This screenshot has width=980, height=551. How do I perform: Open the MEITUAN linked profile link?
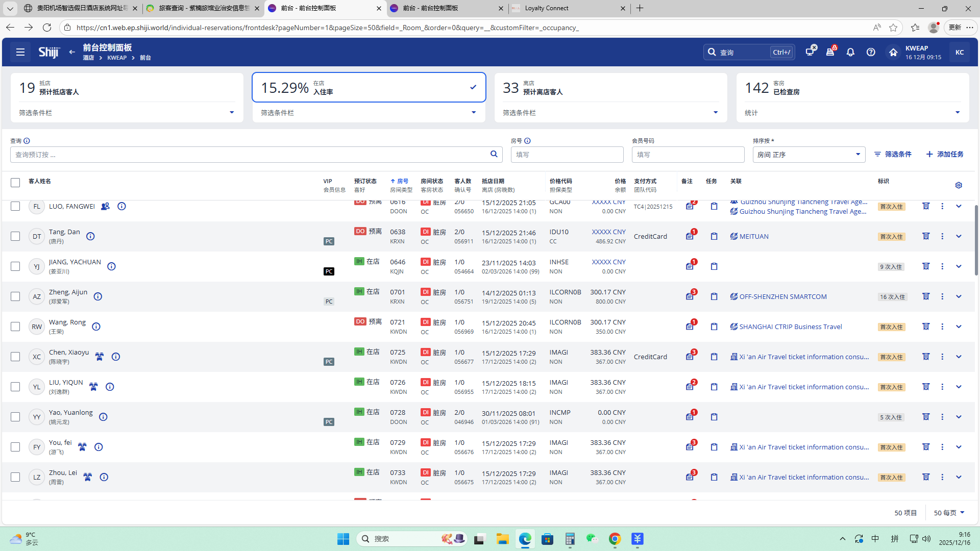click(753, 236)
